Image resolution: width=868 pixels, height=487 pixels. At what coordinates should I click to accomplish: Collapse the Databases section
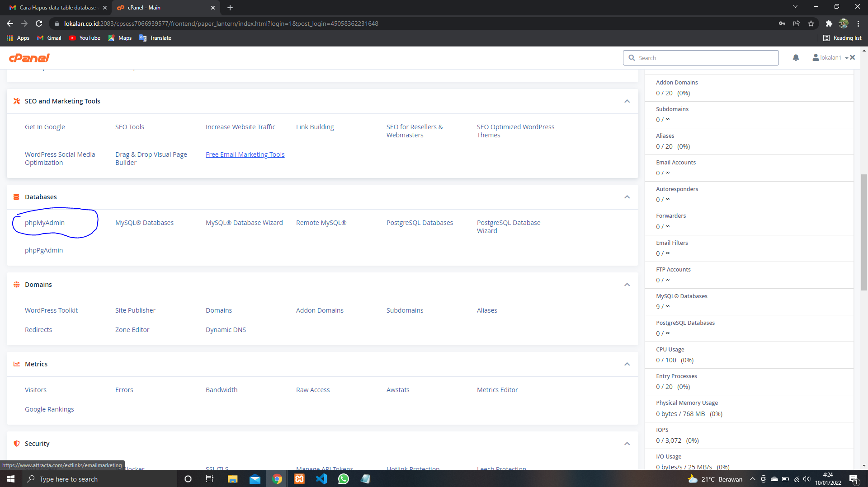627,197
